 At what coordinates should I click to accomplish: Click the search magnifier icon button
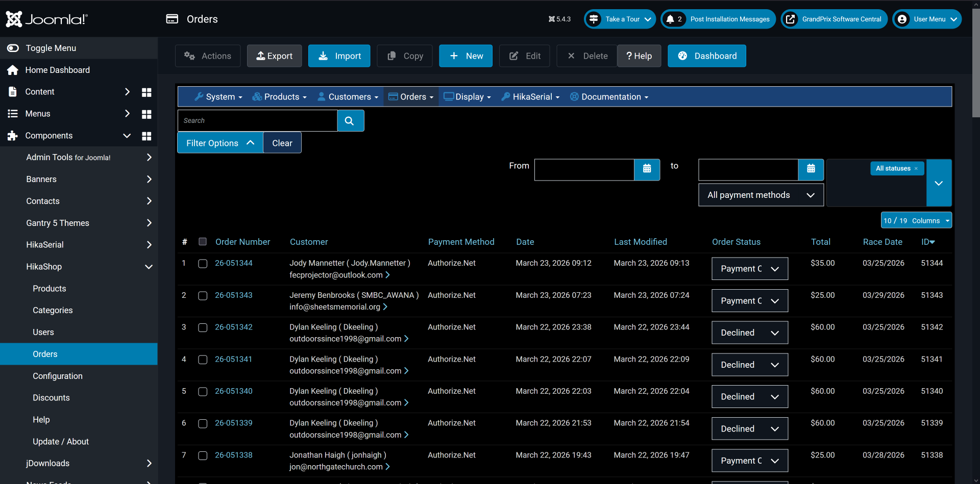tap(350, 121)
